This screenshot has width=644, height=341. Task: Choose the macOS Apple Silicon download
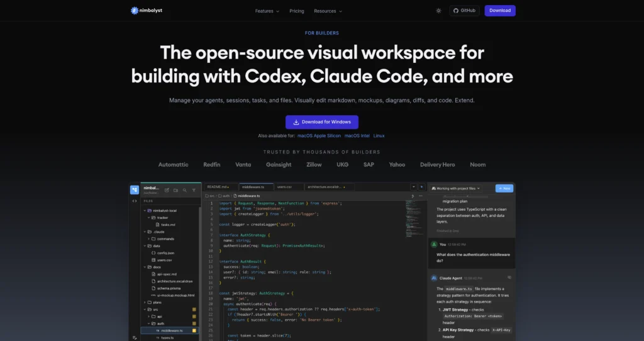pos(319,135)
